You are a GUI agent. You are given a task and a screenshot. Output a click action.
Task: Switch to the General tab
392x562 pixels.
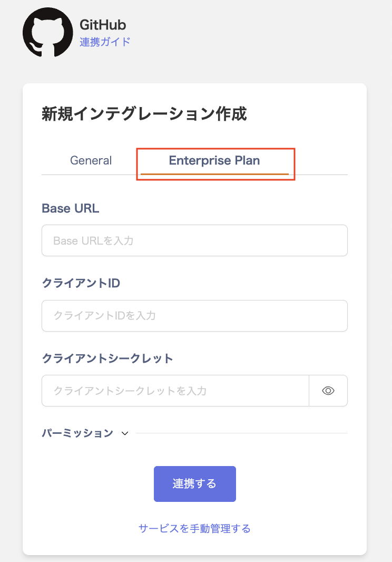(91, 160)
